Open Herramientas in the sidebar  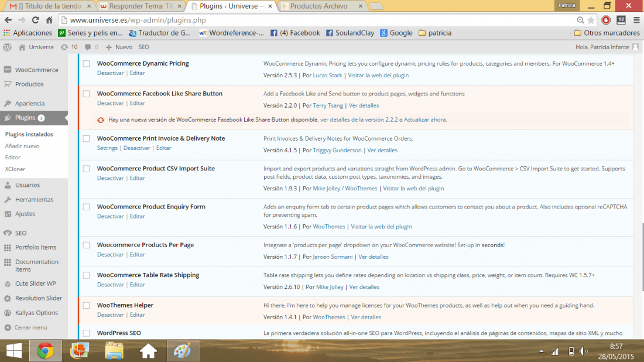(34, 199)
